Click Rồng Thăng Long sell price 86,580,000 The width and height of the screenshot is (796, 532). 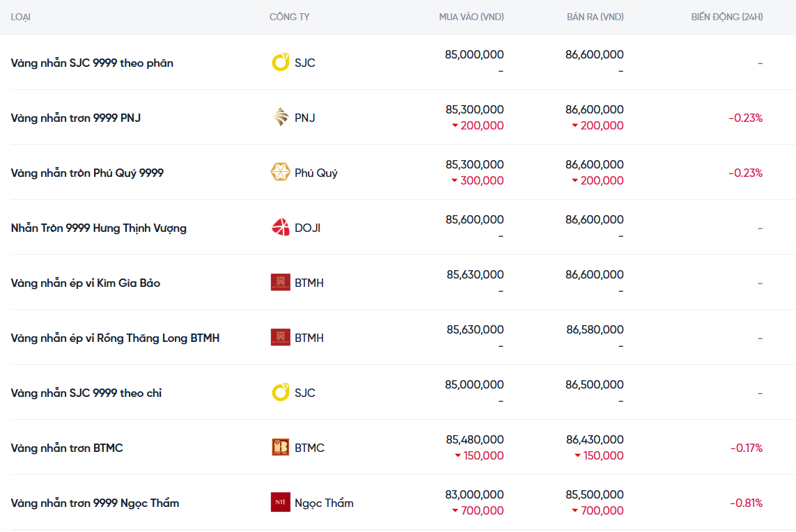(595, 329)
